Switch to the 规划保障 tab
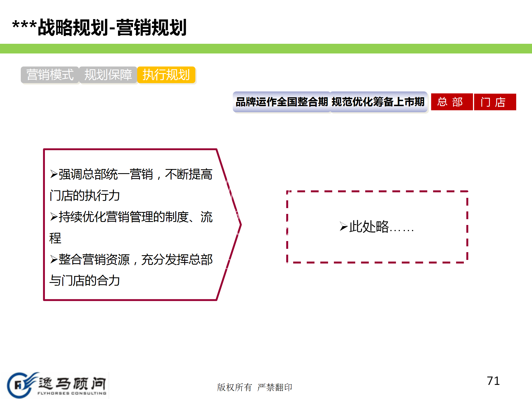Viewport: 532px width, 399px height. coord(108,75)
